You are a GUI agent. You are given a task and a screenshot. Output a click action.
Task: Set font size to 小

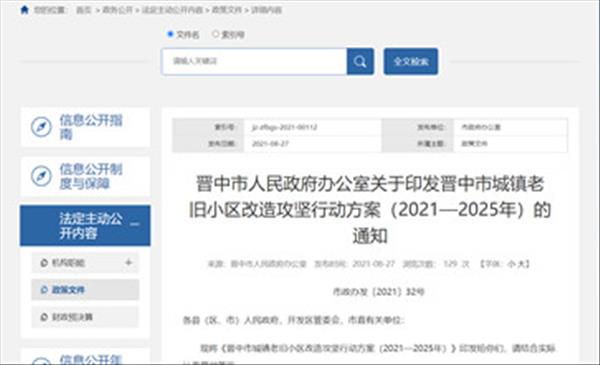(x=511, y=264)
